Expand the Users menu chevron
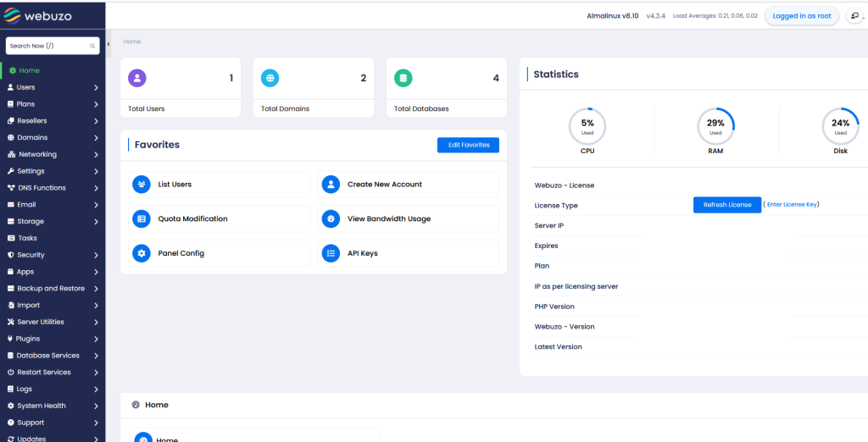This screenshot has width=868, height=442. click(x=96, y=87)
